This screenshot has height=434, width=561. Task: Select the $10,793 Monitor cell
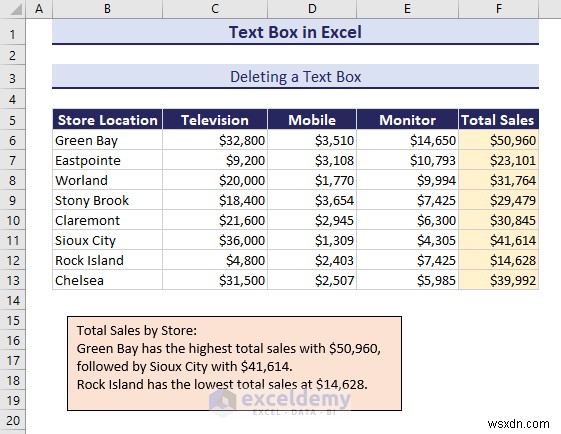pos(407,160)
